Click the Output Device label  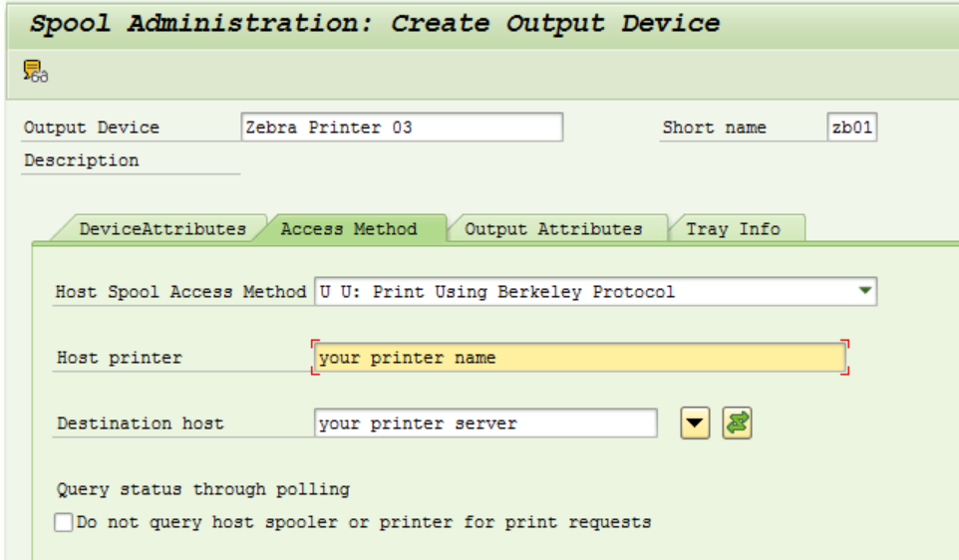click(92, 128)
